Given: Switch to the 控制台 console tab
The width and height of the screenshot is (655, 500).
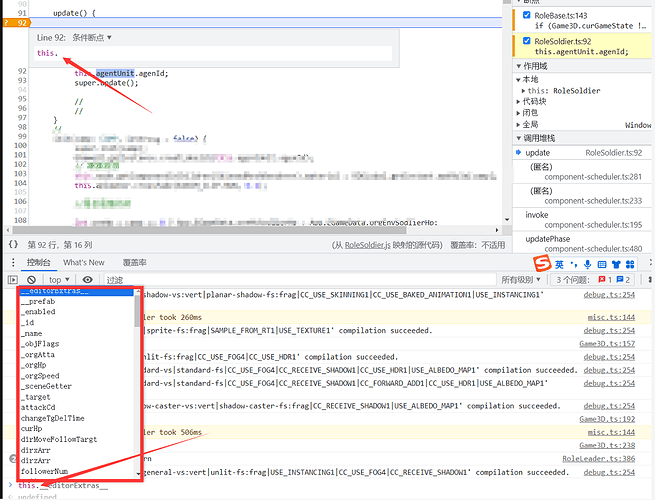Looking at the screenshot, I should tap(38, 262).
